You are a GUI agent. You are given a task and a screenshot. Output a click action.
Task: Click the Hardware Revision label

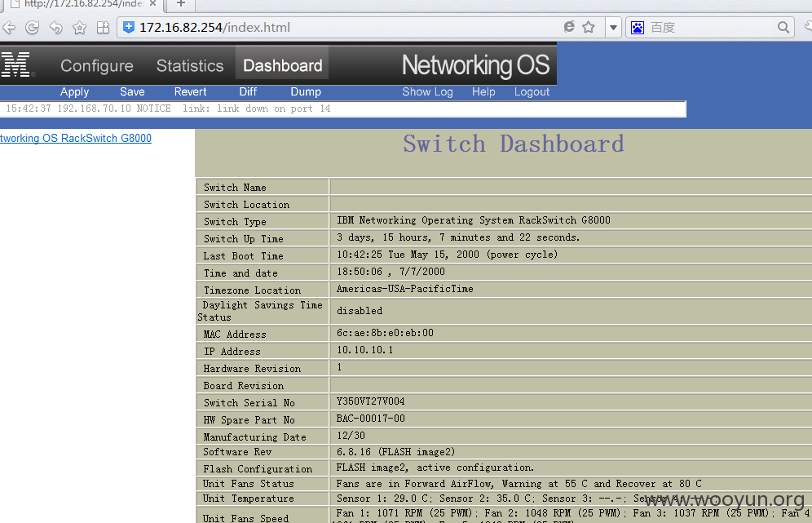[x=252, y=369]
